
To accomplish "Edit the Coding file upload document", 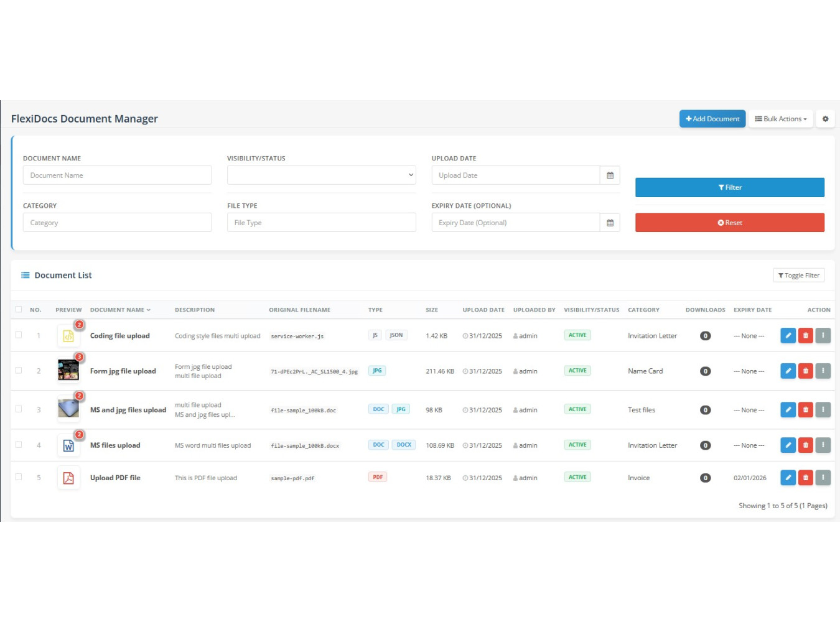I will pyautogui.click(x=788, y=335).
